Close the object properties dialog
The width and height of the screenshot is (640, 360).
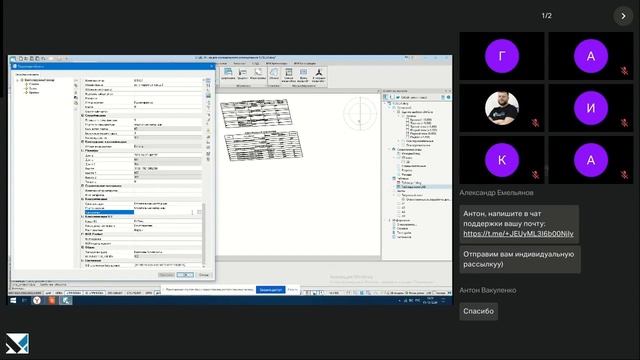click(x=211, y=66)
